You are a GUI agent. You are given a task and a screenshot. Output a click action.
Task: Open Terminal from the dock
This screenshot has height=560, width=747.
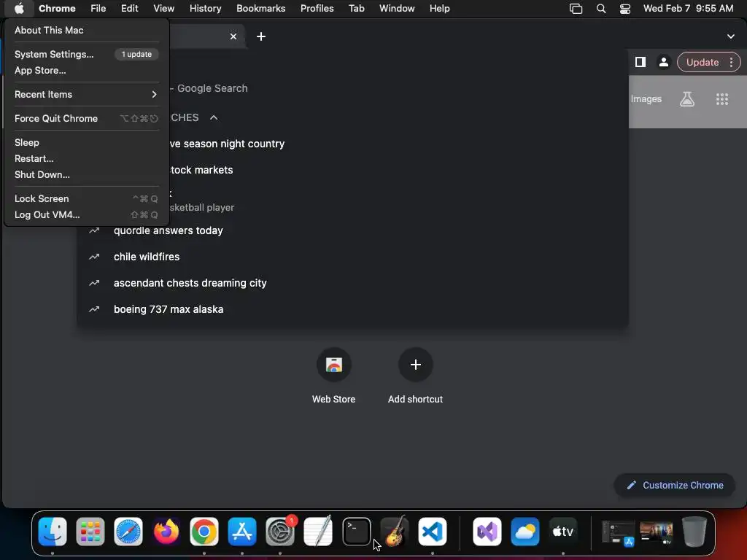(x=356, y=532)
